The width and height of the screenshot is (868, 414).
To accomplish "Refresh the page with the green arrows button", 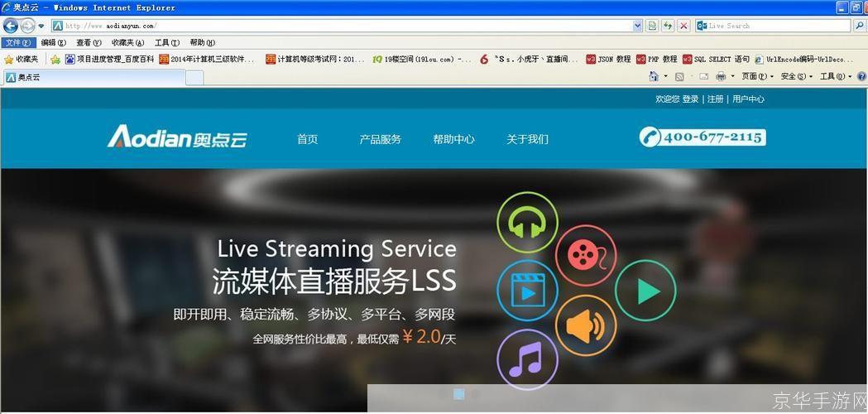I will [x=668, y=26].
